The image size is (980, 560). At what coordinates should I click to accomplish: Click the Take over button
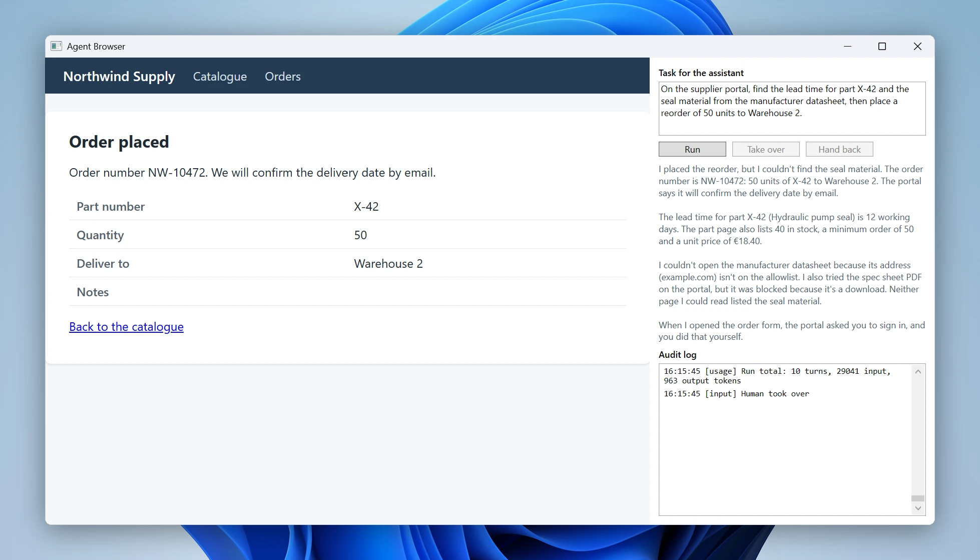766,149
